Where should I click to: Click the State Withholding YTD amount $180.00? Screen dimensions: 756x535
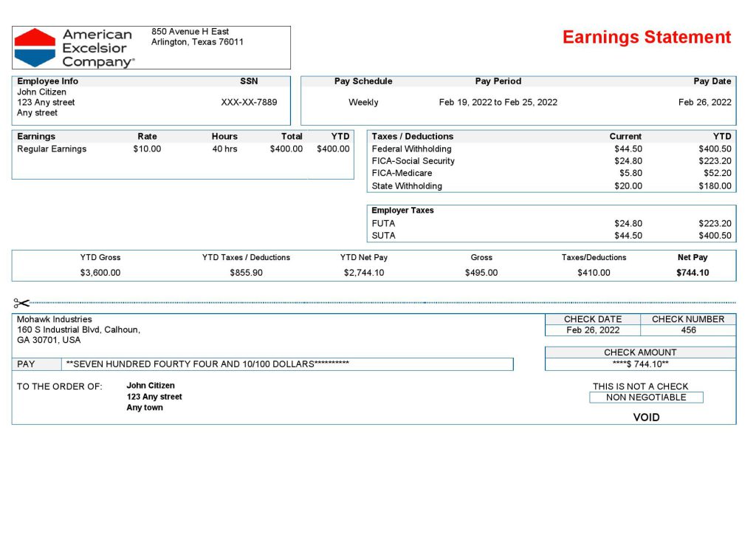pyautogui.click(x=715, y=186)
